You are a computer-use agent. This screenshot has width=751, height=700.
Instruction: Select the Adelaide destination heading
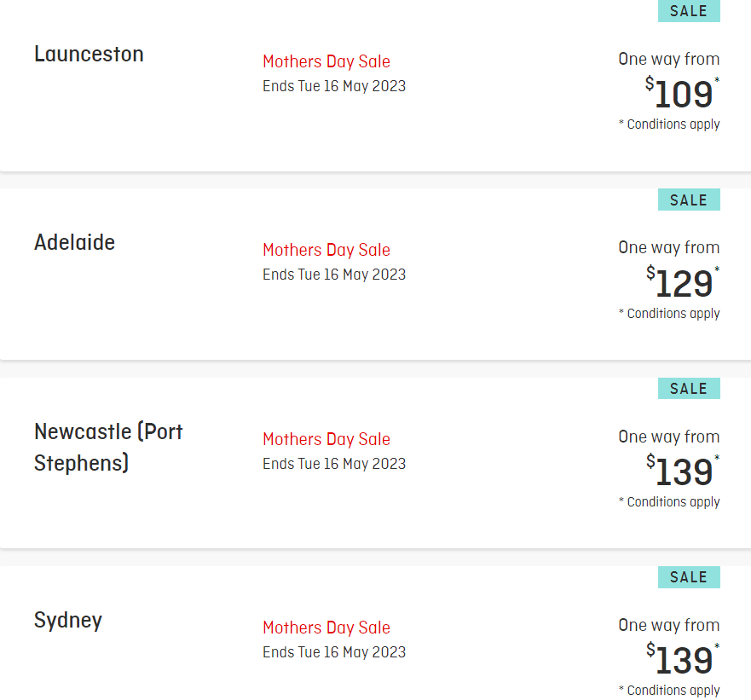click(x=74, y=242)
